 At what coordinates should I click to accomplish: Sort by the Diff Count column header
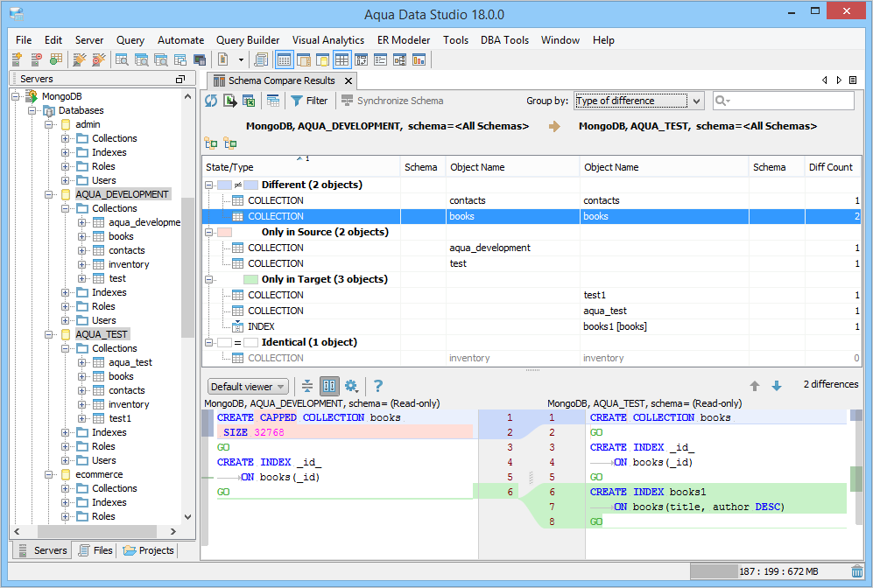click(x=831, y=167)
